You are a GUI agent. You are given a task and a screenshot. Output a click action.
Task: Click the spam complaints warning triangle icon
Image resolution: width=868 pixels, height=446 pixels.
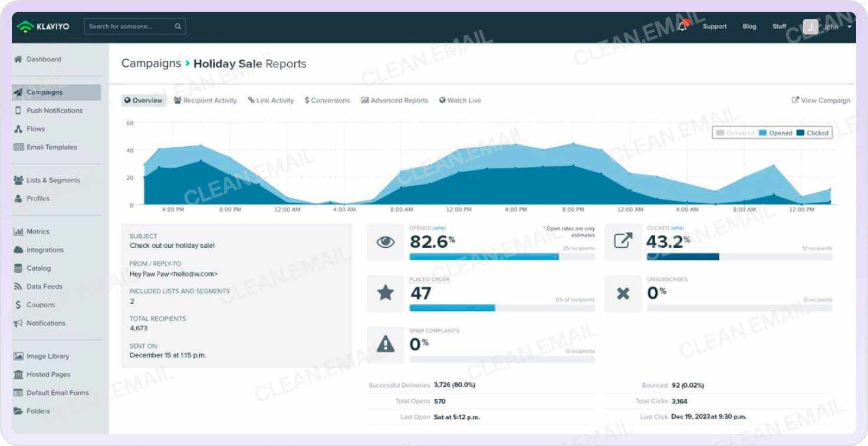pos(385,344)
